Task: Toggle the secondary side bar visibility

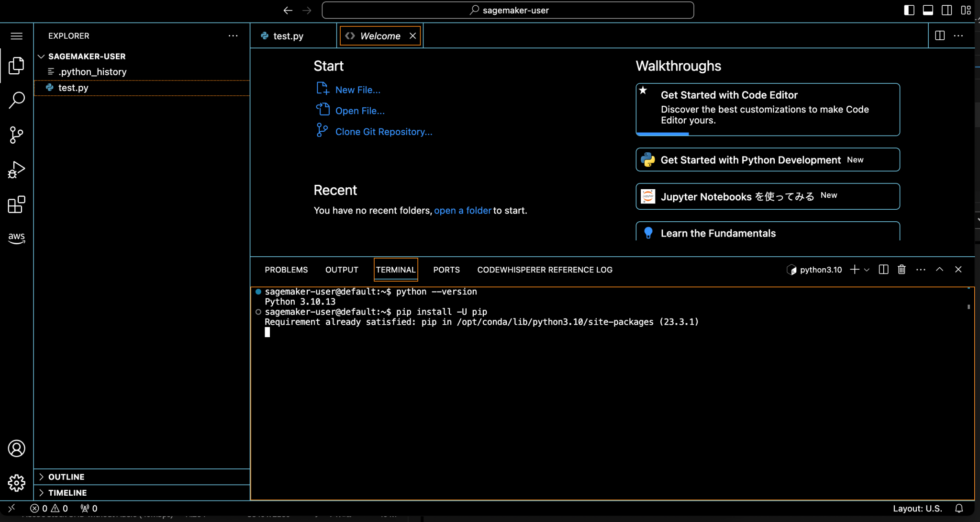Action: click(947, 10)
